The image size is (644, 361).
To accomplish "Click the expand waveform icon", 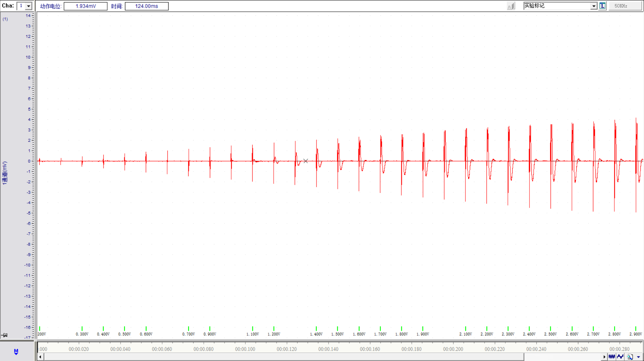I will (620, 357).
